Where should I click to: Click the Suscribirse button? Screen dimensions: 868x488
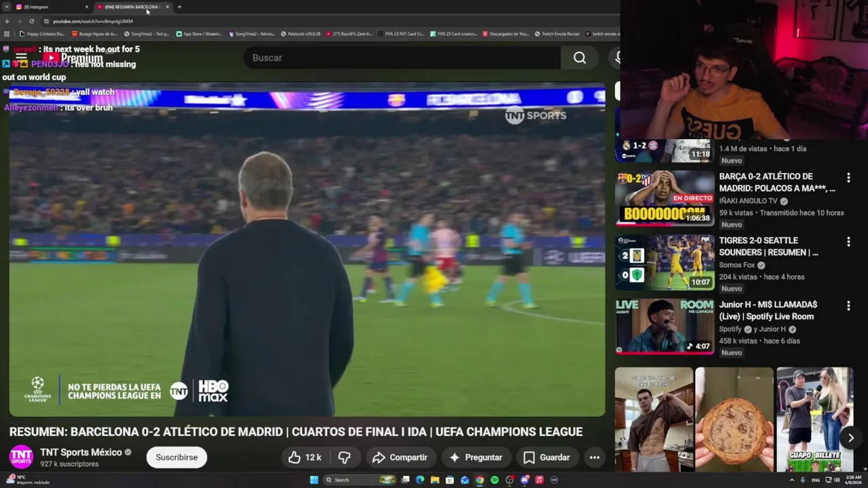tap(176, 457)
